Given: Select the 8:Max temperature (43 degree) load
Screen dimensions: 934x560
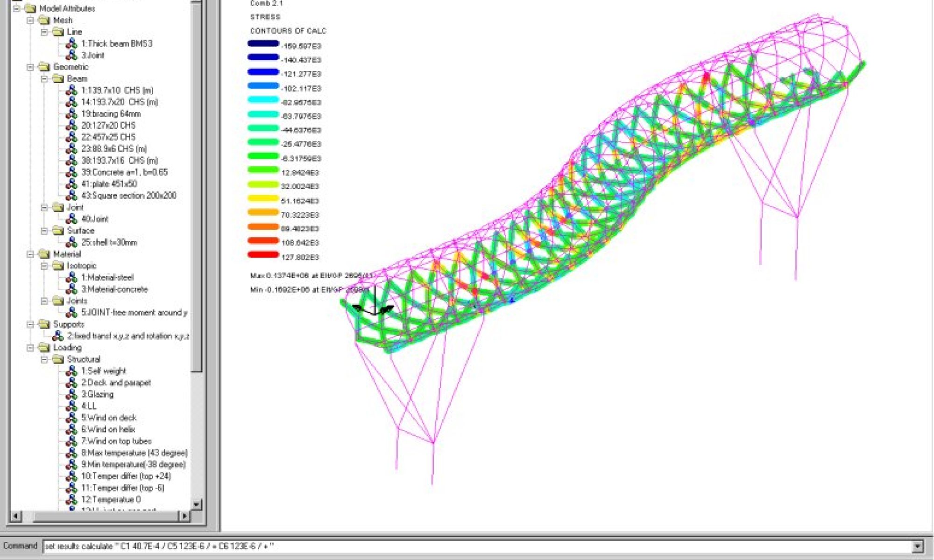Looking at the screenshot, I should [x=134, y=453].
